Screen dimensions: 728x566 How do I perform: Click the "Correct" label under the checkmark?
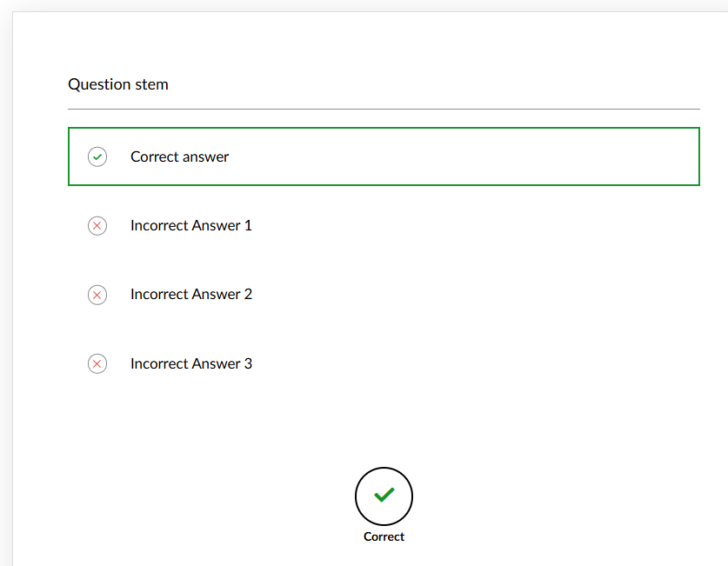(x=384, y=537)
